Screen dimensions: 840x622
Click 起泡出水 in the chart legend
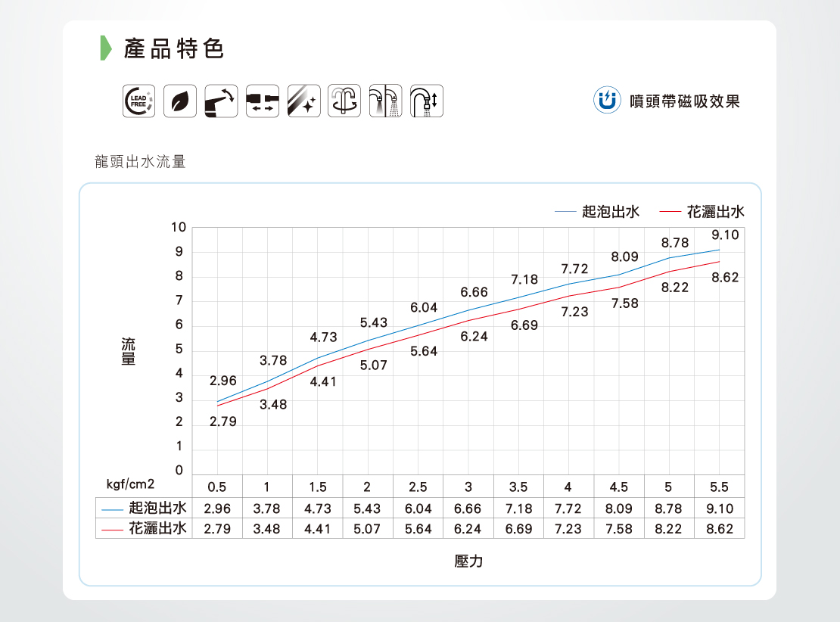(x=610, y=212)
